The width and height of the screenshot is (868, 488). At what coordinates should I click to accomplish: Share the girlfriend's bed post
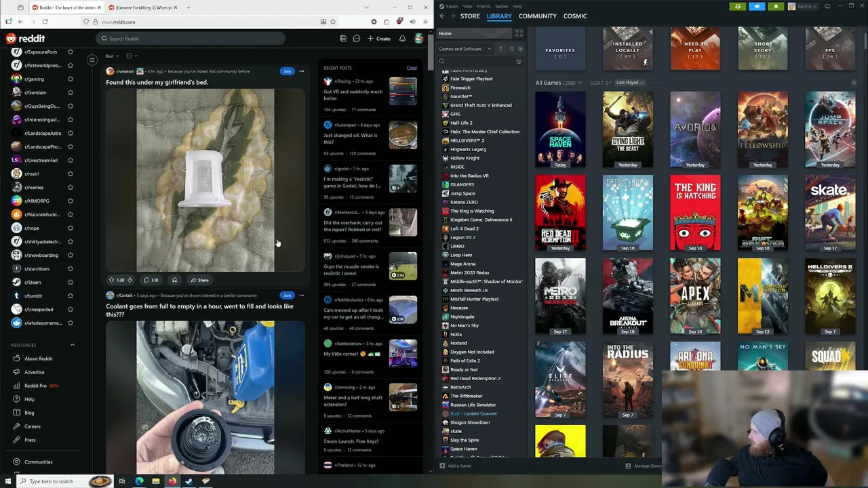pyautogui.click(x=199, y=280)
